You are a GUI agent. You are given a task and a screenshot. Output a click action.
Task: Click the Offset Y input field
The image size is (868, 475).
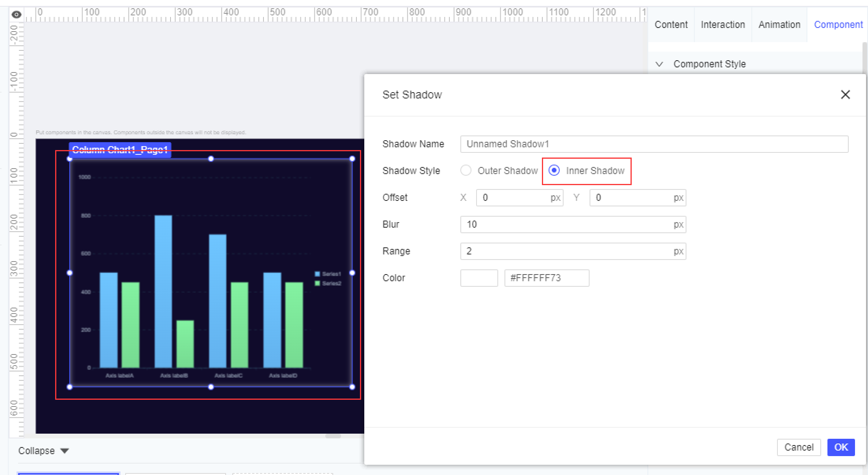coord(638,198)
